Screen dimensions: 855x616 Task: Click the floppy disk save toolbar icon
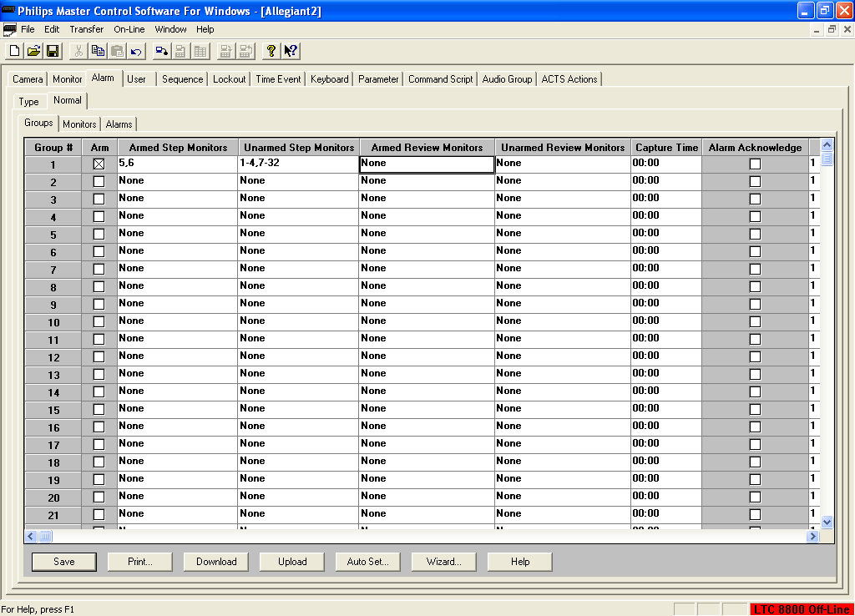tap(53, 51)
